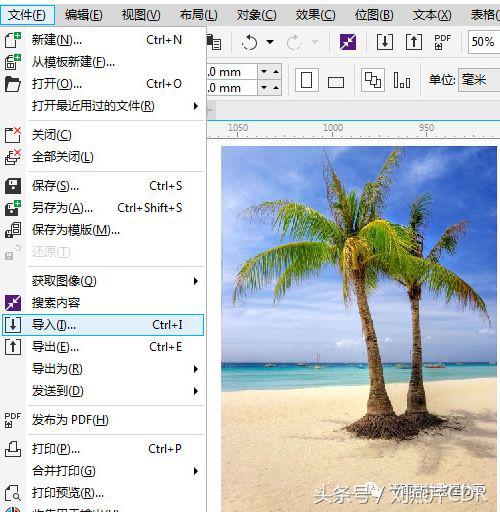
Task: Open the 效果(C) menu
Action: (315, 15)
